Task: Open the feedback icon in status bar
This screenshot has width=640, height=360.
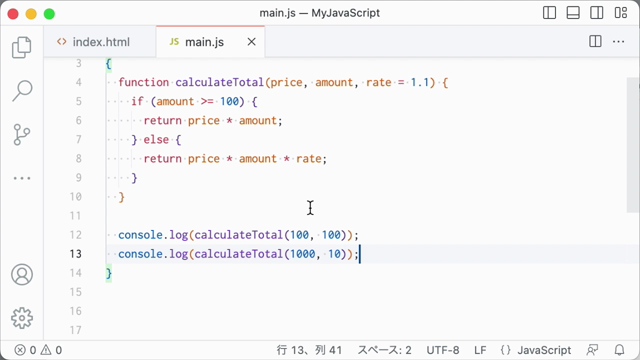Action: pyautogui.click(x=592, y=350)
